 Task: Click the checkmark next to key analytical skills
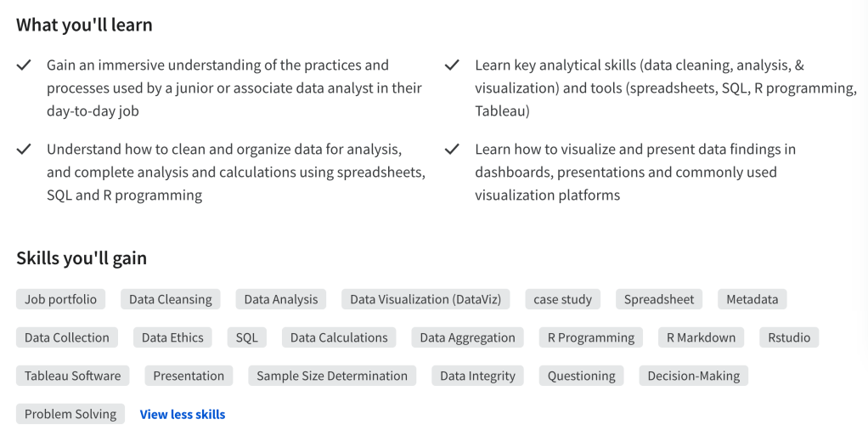tap(452, 65)
